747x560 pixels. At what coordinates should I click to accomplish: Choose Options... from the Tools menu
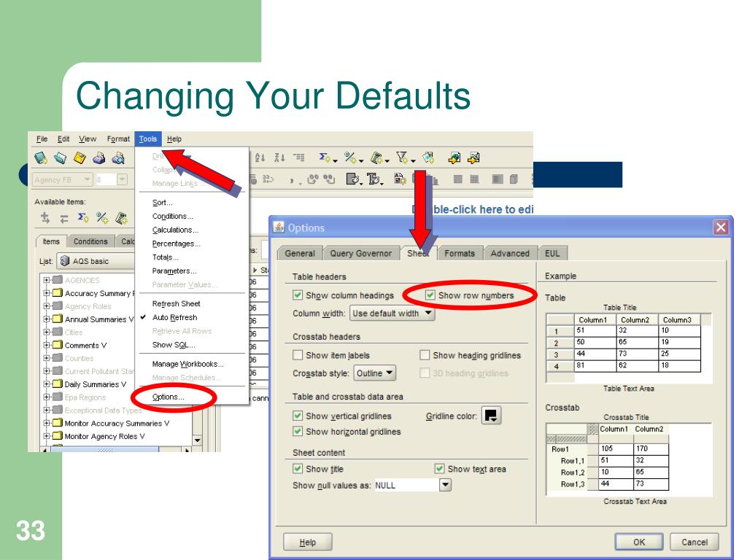click(x=168, y=397)
